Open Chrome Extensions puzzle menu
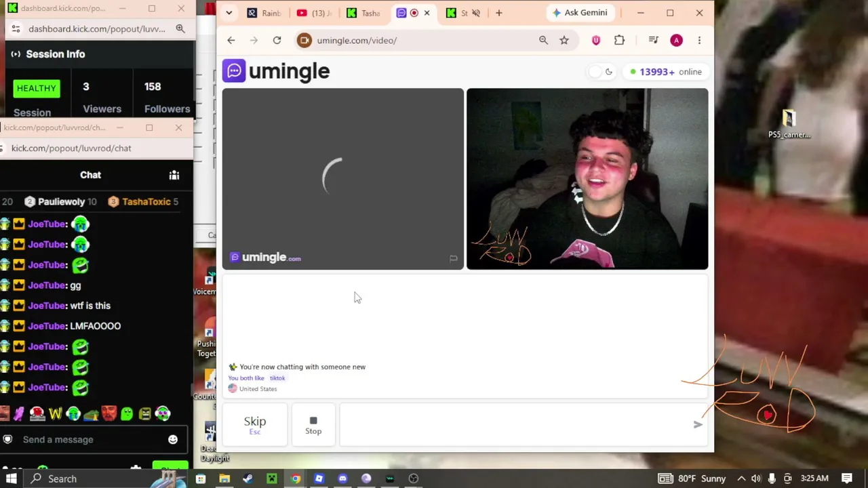 (619, 41)
